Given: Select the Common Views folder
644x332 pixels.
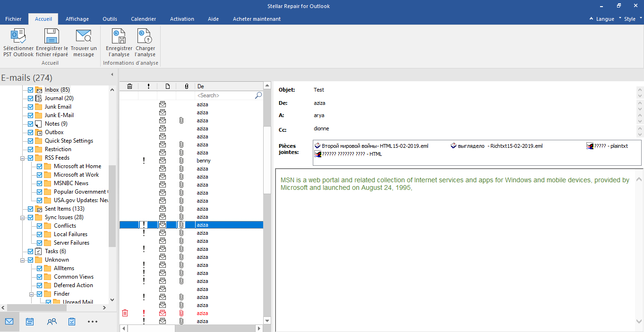Looking at the screenshot, I should pos(74,277).
